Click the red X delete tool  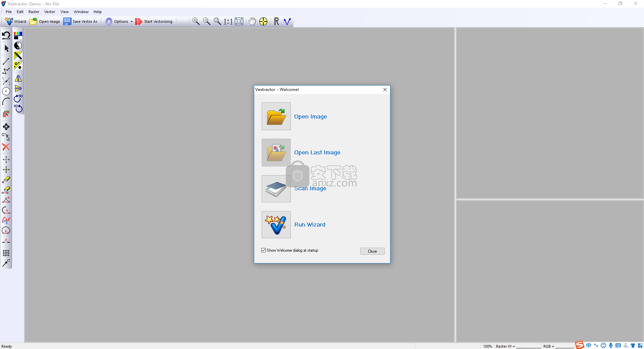click(x=6, y=147)
